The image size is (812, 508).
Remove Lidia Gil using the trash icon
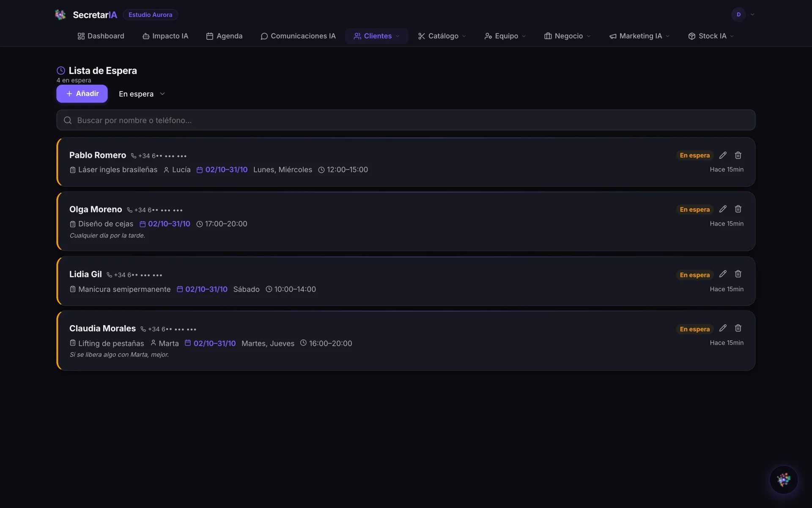click(x=738, y=274)
